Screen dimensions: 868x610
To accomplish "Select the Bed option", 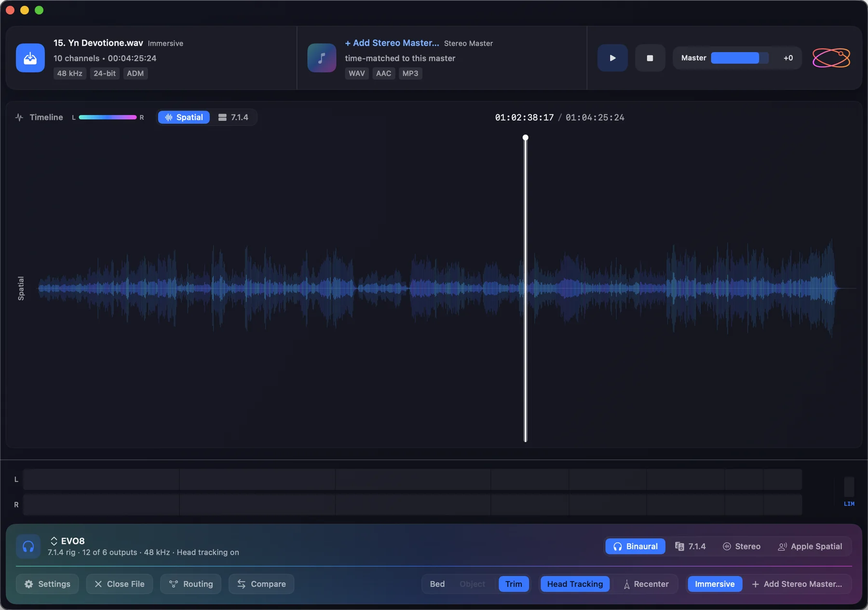I will [x=437, y=584].
